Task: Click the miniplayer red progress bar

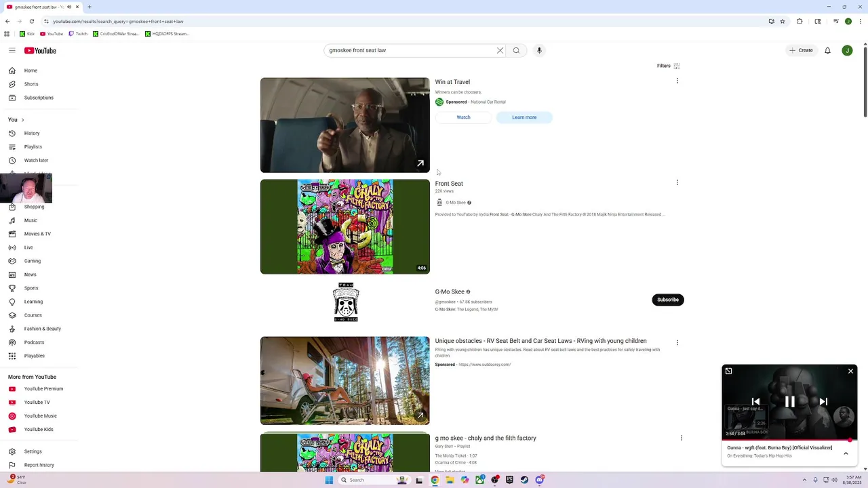Action: (x=789, y=440)
